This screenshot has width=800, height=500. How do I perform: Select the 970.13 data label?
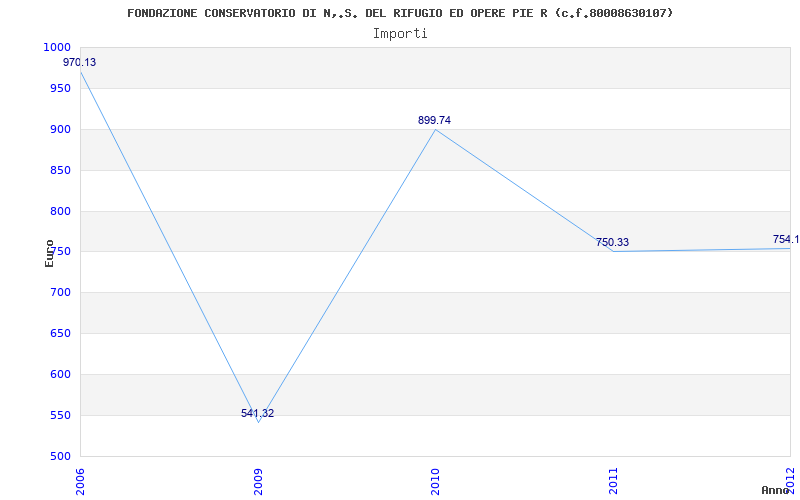[x=79, y=62]
